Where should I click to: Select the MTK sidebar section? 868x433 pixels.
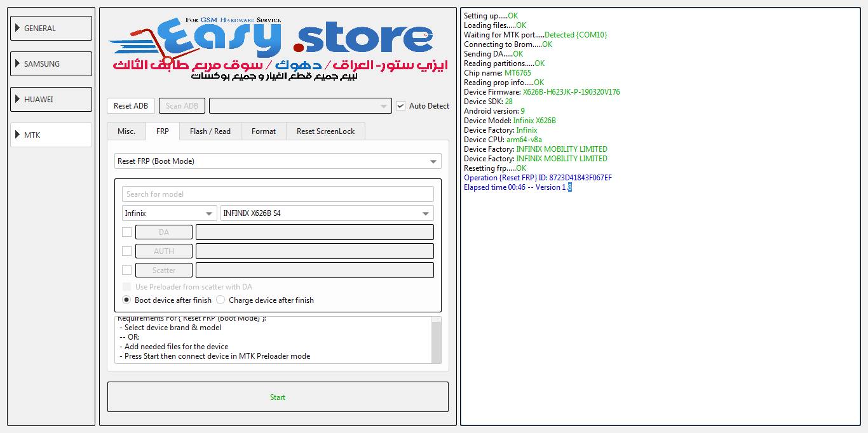(51, 135)
